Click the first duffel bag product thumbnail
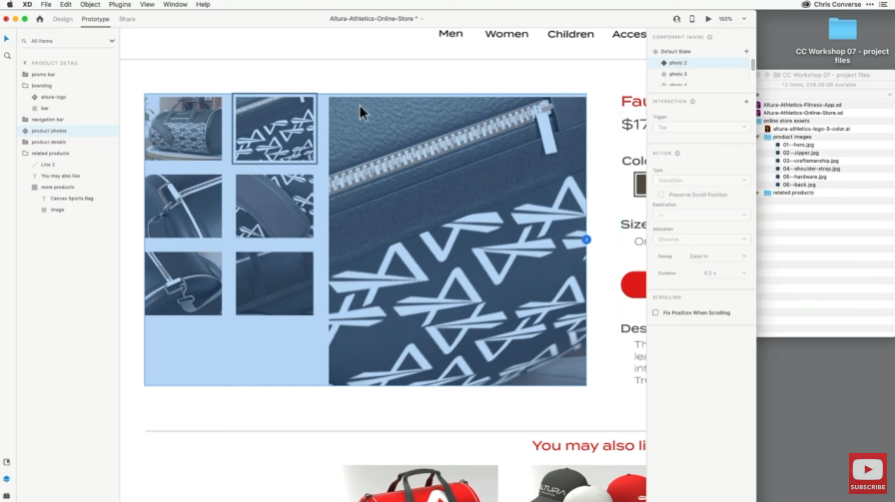 (x=183, y=128)
